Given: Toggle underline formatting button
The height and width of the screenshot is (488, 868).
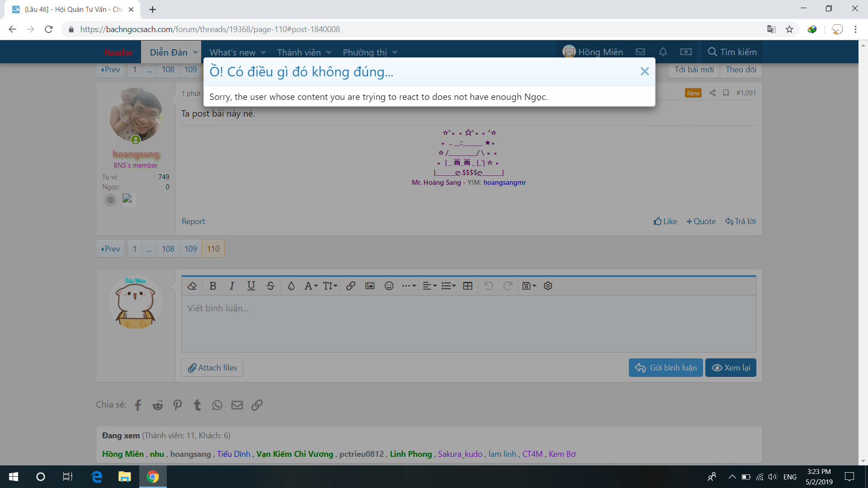Looking at the screenshot, I should [251, 286].
